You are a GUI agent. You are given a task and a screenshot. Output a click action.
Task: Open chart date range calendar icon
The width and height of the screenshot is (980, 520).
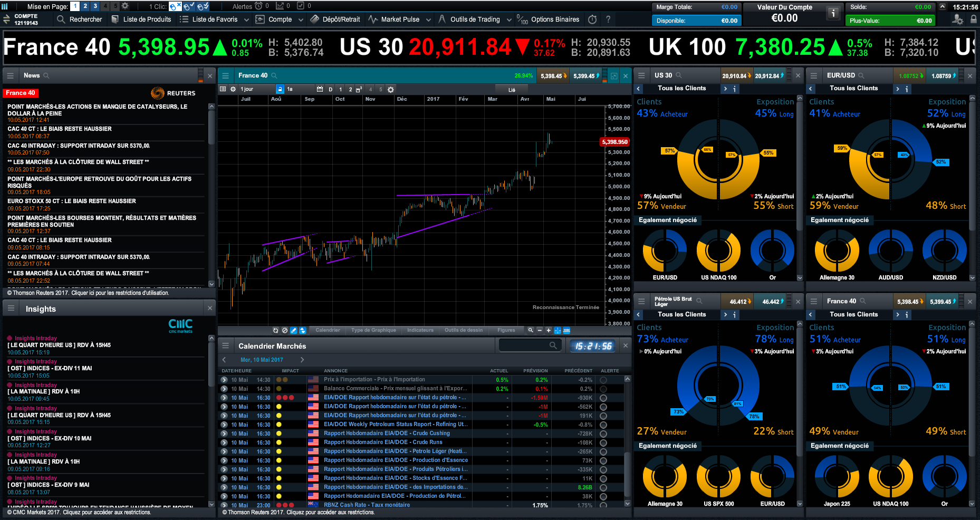(x=320, y=90)
